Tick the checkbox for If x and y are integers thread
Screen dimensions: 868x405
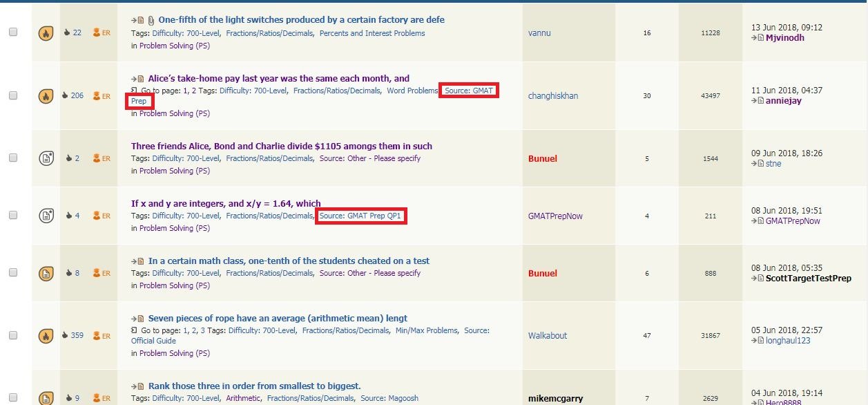(x=13, y=216)
